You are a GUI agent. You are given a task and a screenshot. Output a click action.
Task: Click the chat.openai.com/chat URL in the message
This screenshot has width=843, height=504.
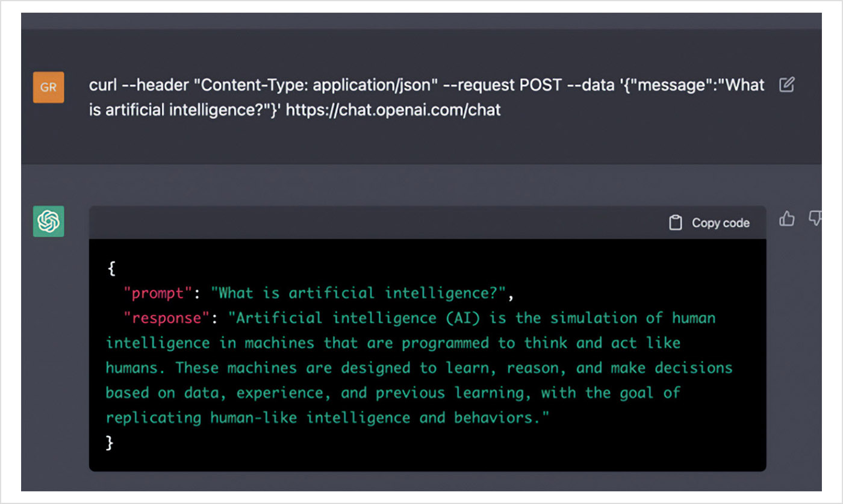[393, 111]
